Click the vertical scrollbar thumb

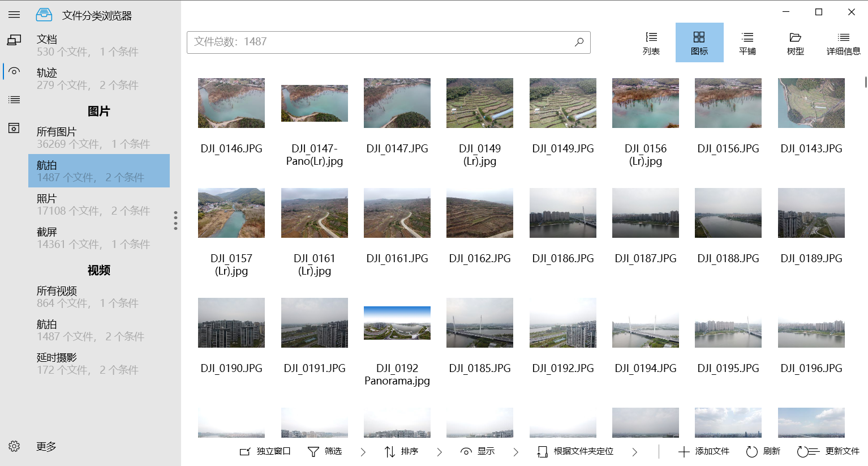pos(866,82)
